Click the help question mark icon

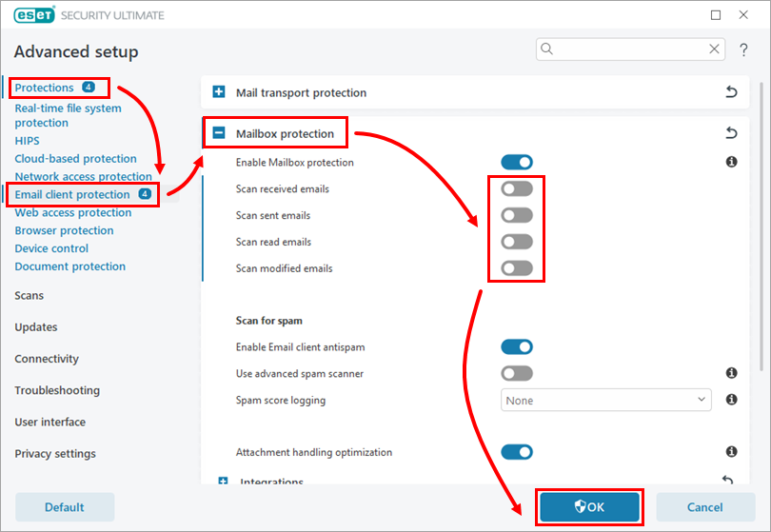click(743, 49)
